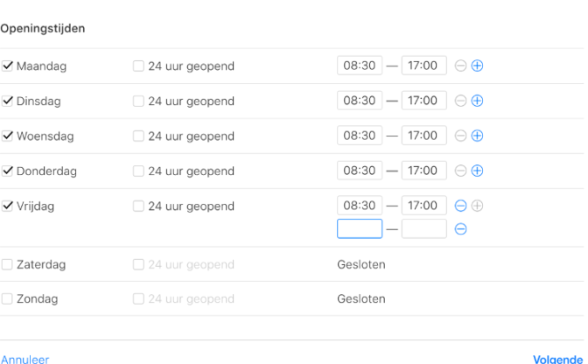Image resolution: width=588 pixels, height=364 pixels.
Task: Click the minus icon in Maandag row
Action: pos(461,66)
